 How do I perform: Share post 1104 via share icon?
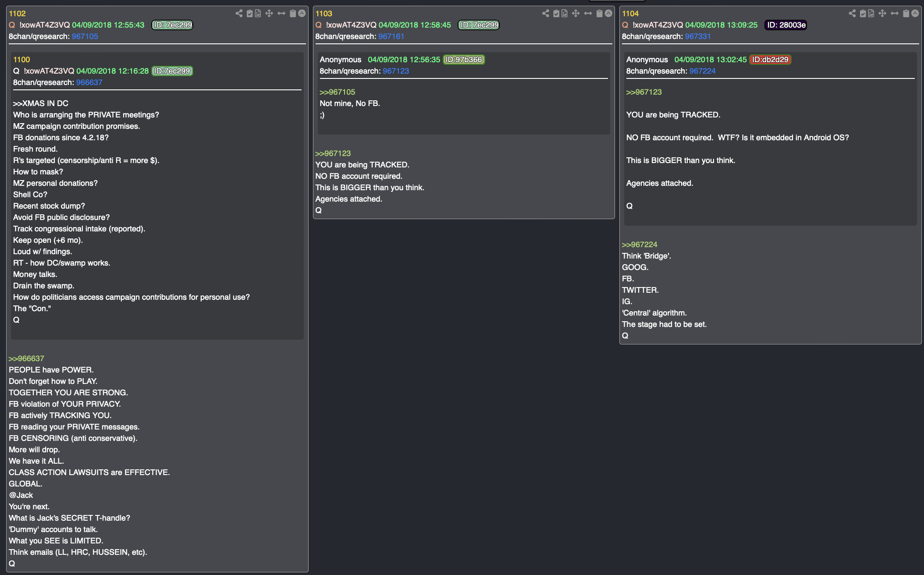[x=852, y=14]
